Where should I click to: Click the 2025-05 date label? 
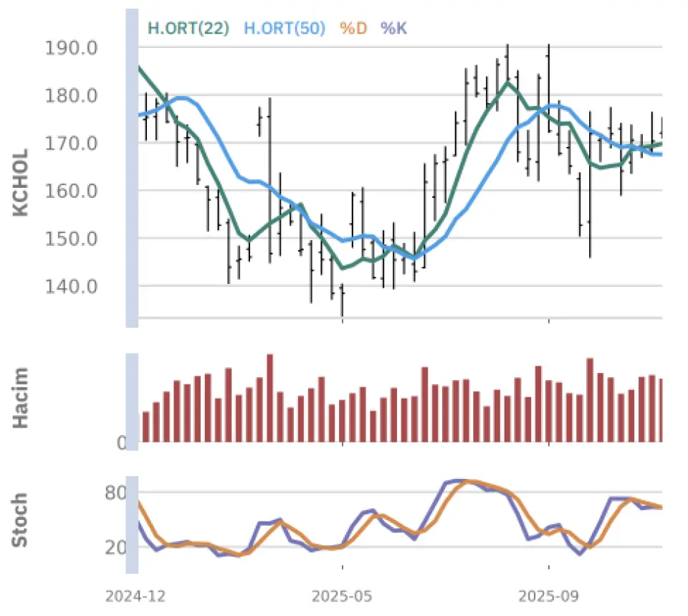343,597
